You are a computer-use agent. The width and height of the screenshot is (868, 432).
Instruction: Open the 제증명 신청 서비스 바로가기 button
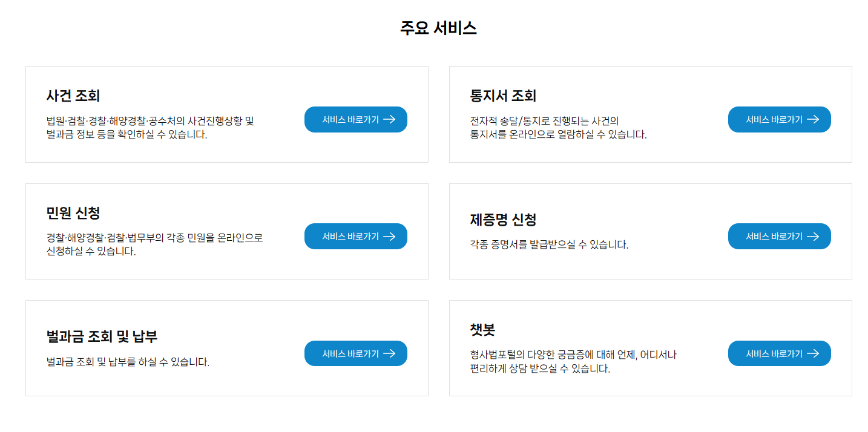tap(779, 236)
